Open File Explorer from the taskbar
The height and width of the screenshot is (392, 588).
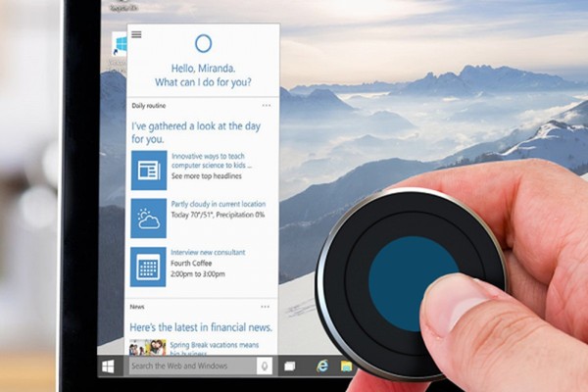click(346, 366)
